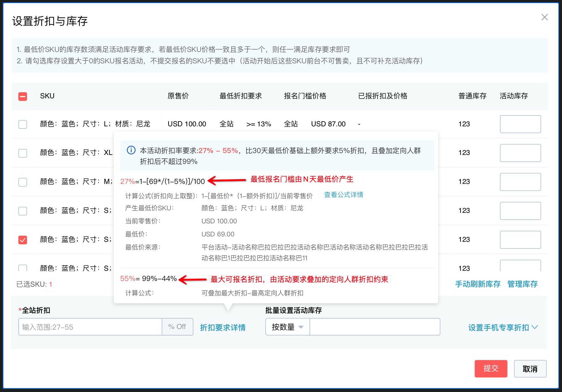This screenshot has height=392, width=562.
Task: Click the SKU column header
Action: pyautogui.click(x=47, y=96)
